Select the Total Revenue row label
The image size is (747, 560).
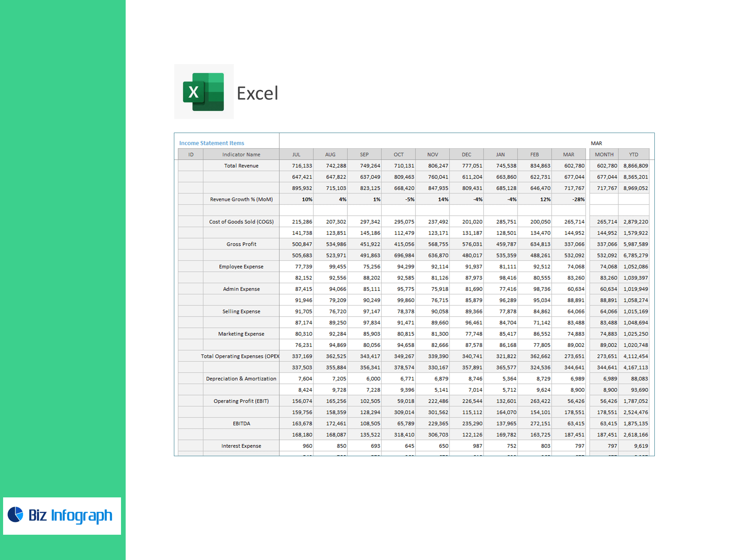pos(241,166)
